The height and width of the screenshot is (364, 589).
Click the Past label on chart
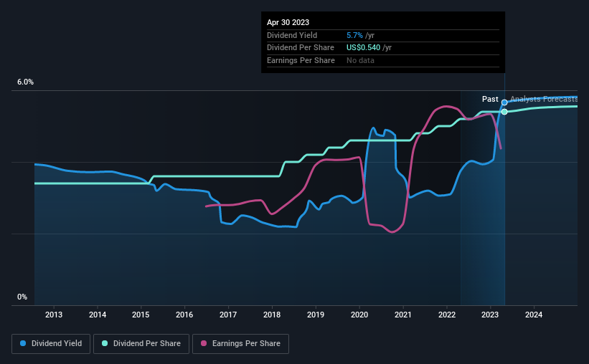click(x=490, y=99)
